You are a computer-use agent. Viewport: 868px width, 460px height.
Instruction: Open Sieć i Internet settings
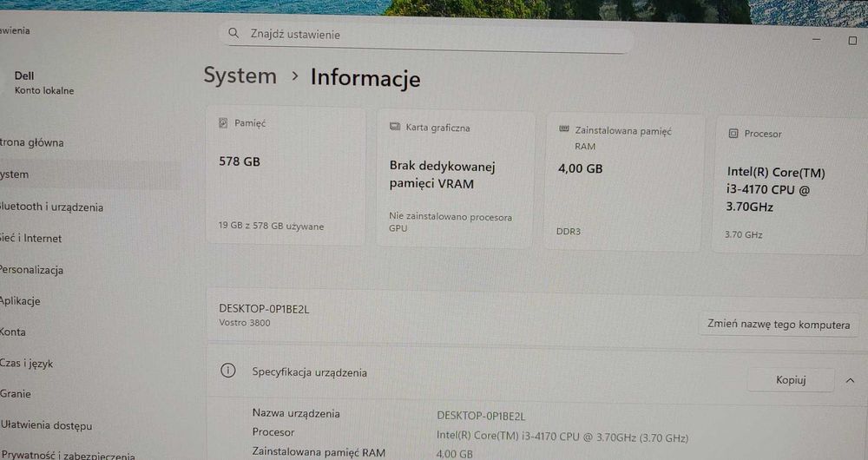[31, 239]
